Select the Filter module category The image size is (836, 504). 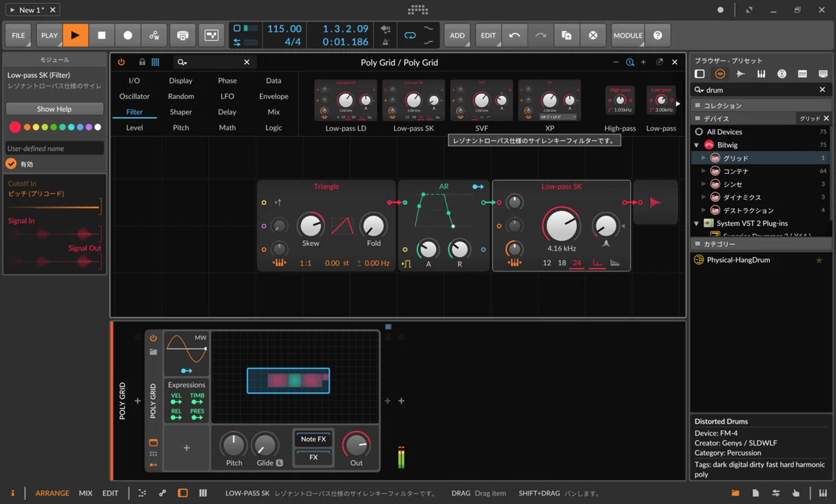(134, 112)
